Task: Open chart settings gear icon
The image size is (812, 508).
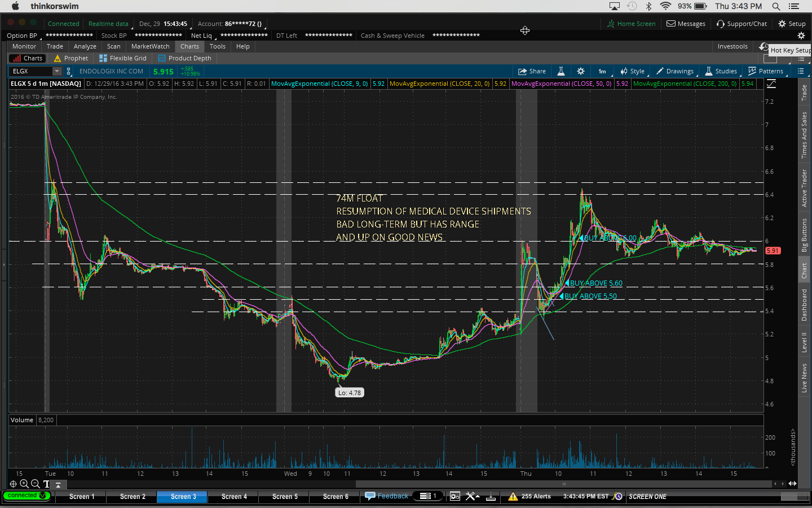Action: click(x=581, y=71)
